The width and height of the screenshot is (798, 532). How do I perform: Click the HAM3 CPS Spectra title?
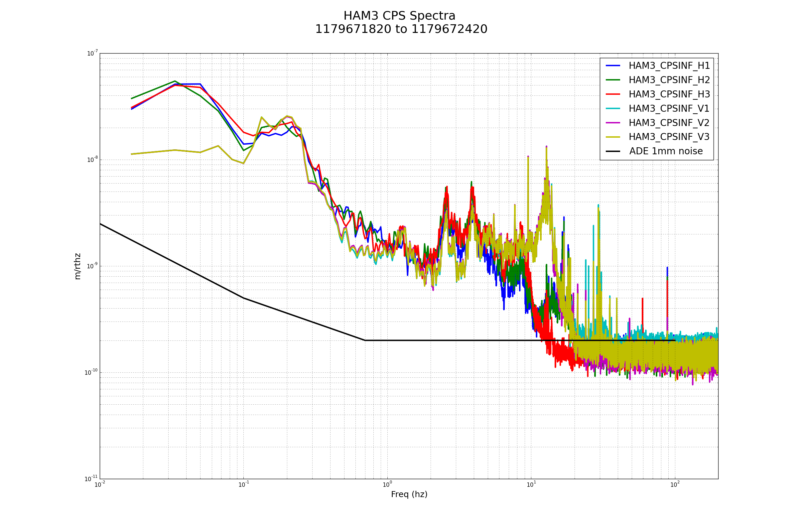click(399, 16)
